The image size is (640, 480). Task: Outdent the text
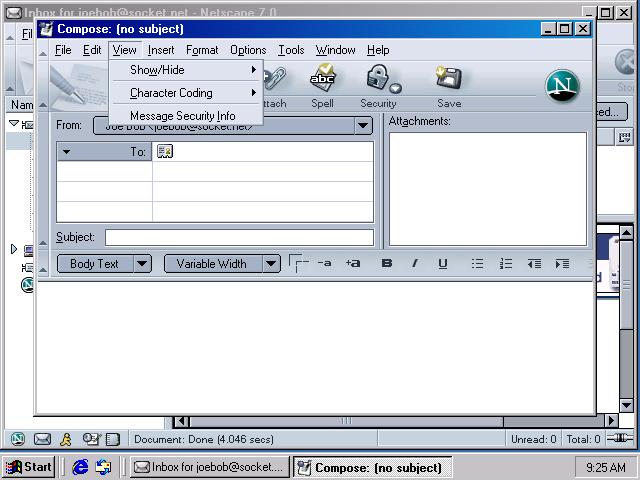click(534, 264)
